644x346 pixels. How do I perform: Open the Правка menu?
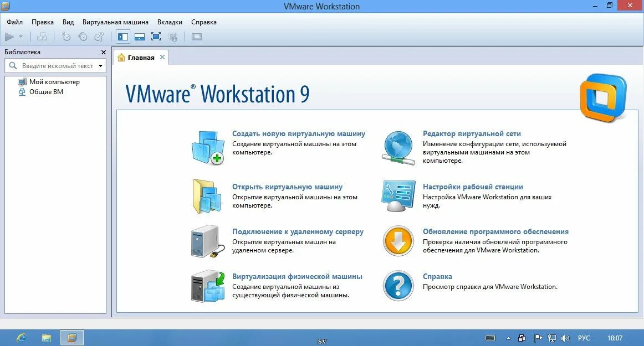(43, 22)
